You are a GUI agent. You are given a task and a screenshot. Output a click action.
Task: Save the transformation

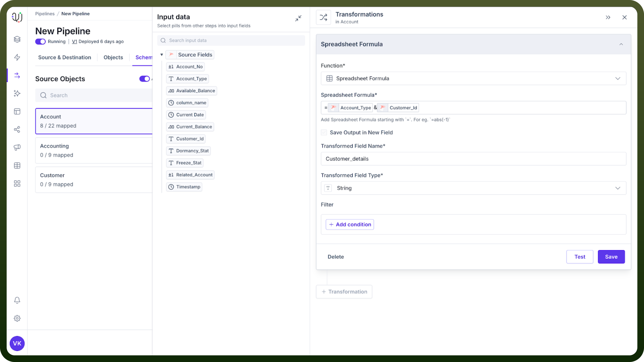(611, 257)
